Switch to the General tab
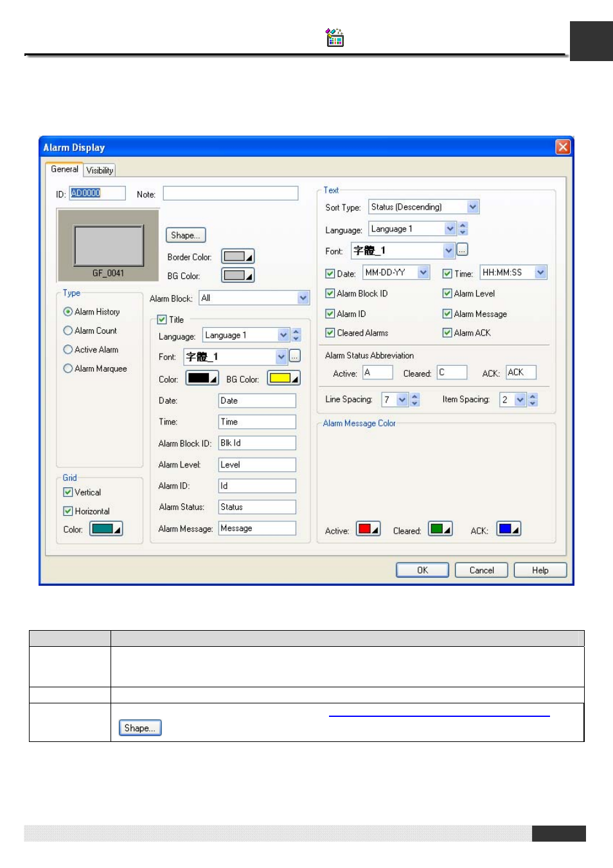This screenshot has height=868, width=613. click(x=64, y=169)
